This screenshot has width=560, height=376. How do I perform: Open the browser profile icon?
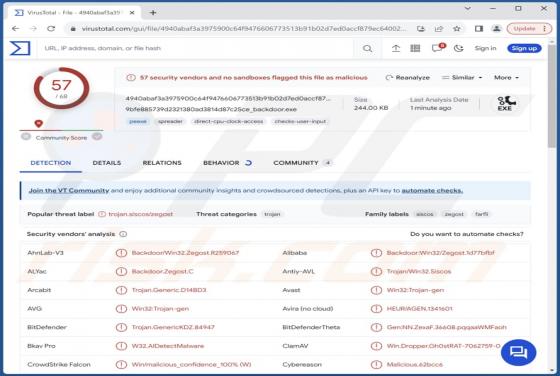[496, 29]
